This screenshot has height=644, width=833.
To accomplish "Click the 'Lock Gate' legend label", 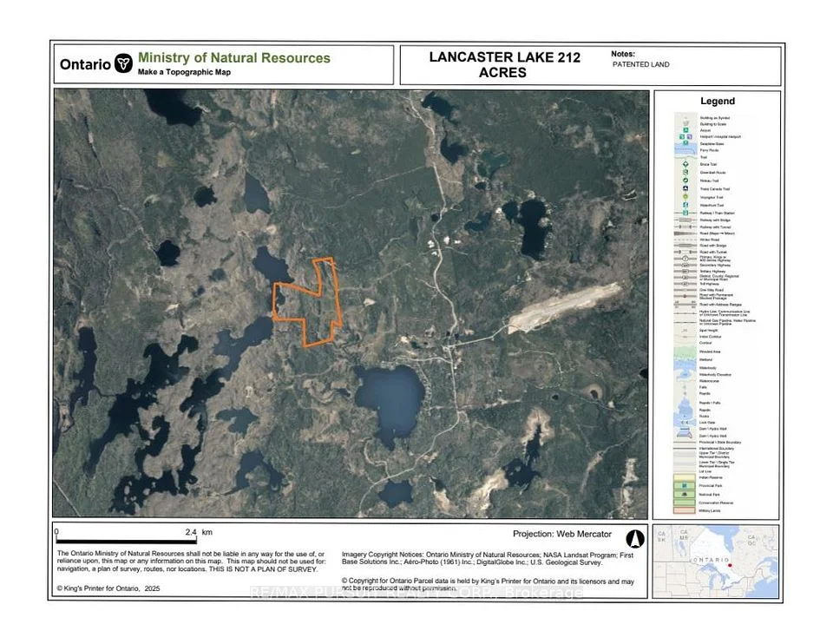I will click(707, 423).
